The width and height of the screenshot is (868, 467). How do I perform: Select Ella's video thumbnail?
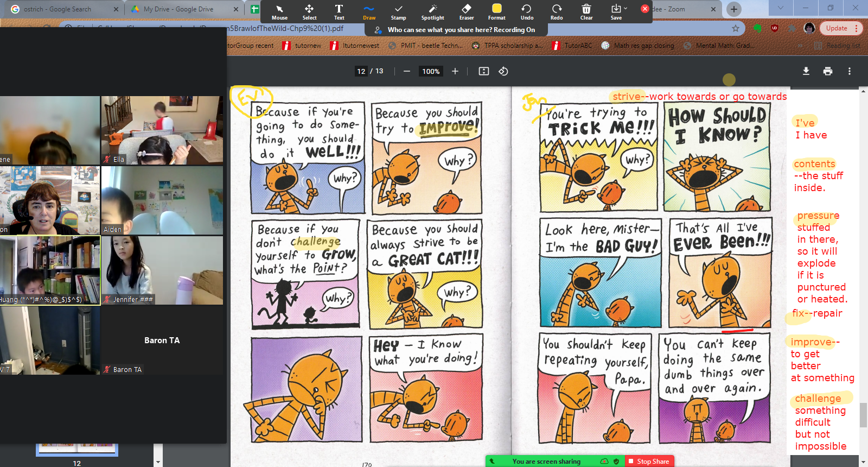tap(162, 130)
